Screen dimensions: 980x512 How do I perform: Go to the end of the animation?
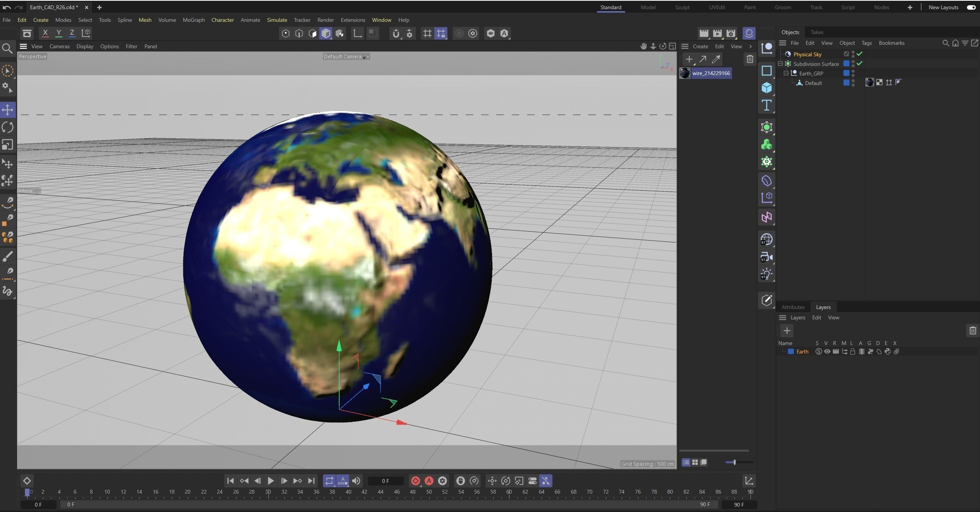[x=312, y=481]
